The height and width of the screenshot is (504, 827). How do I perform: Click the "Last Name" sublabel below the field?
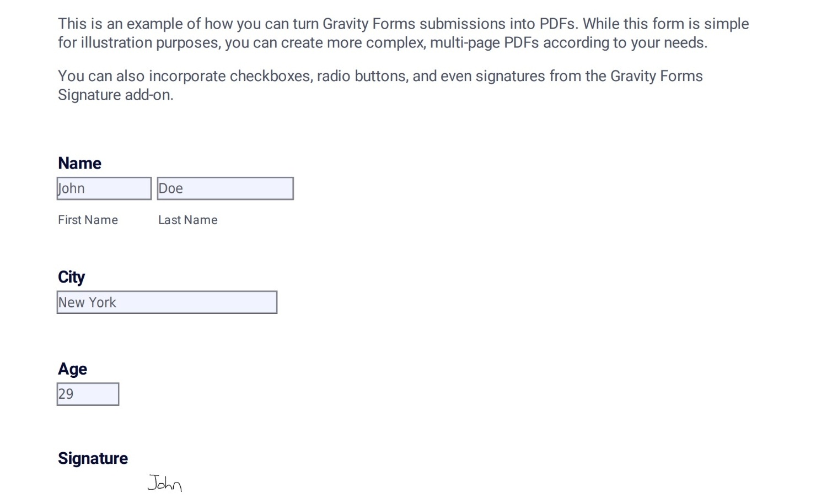pos(187,220)
